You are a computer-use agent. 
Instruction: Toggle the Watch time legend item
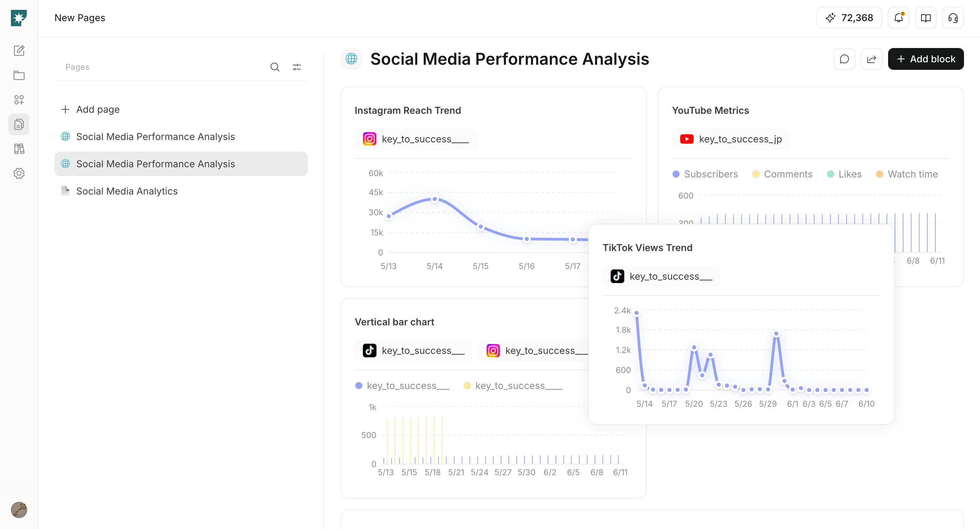pos(906,174)
